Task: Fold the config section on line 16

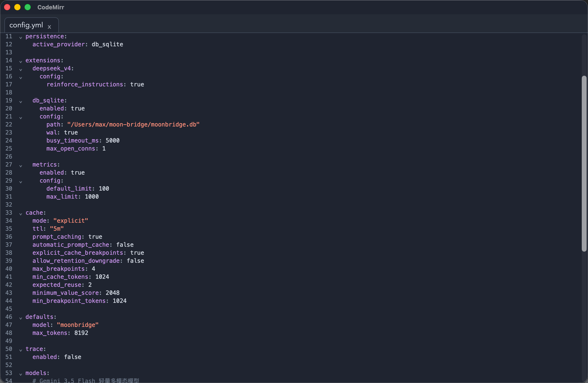Action: click(x=21, y=77)
